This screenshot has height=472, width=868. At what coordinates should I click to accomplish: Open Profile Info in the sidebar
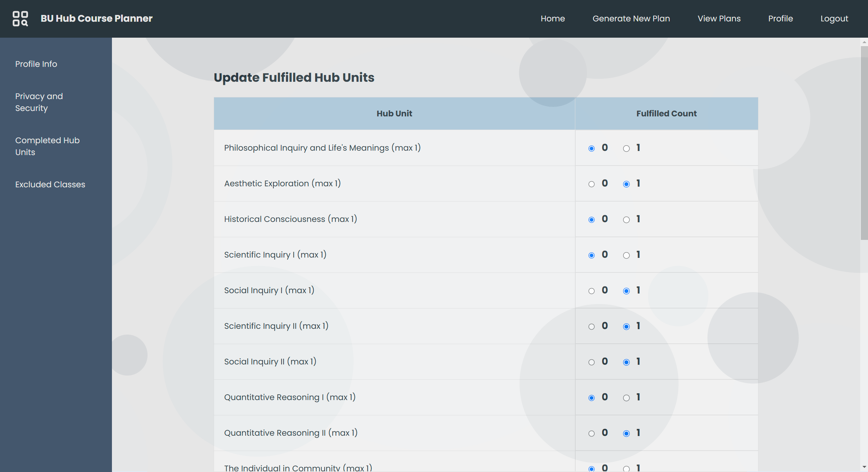36,64
